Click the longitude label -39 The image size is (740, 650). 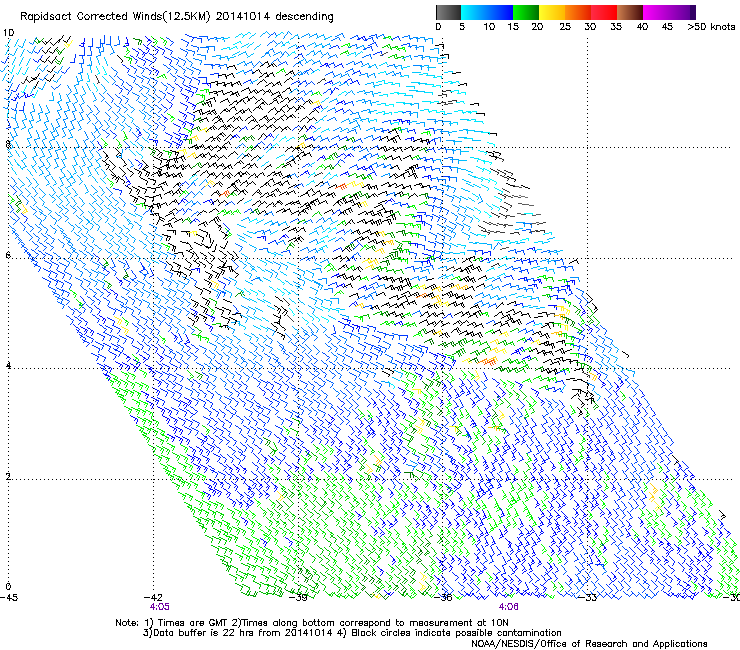click(x=298, y=598)
